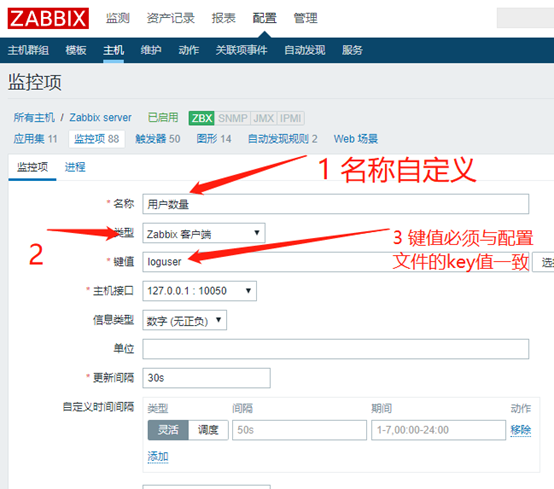Open the 监测 top menu

[118, 18]
